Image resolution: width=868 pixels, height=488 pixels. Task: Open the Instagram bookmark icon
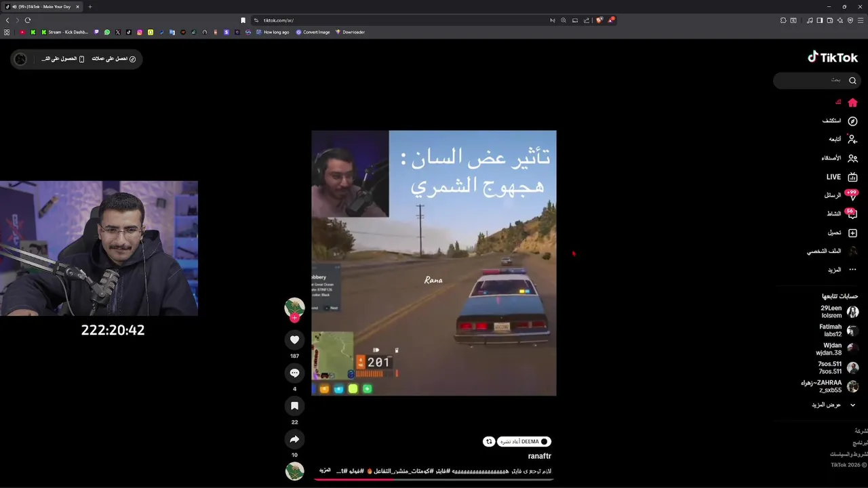[140, 32]
